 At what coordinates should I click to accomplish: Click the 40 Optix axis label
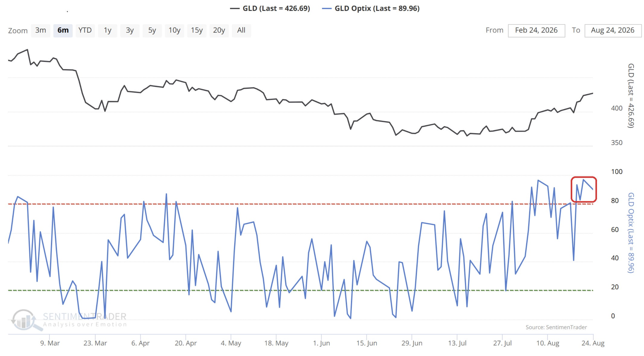tap(615, 258)
